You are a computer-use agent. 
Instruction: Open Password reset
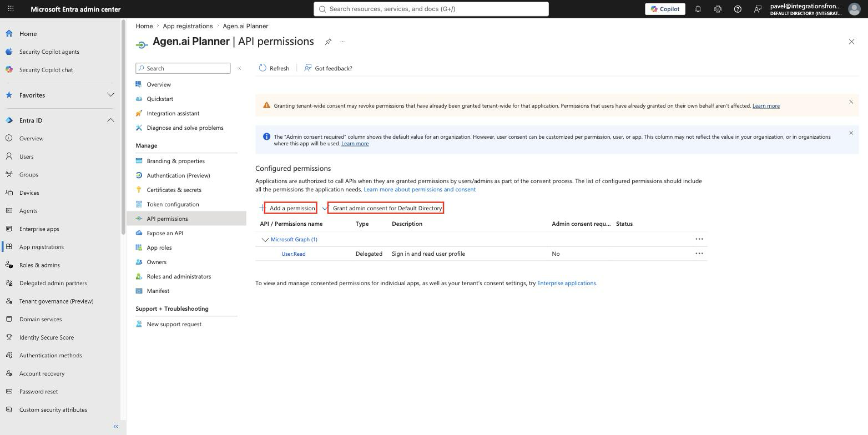[x=38, y=392]
